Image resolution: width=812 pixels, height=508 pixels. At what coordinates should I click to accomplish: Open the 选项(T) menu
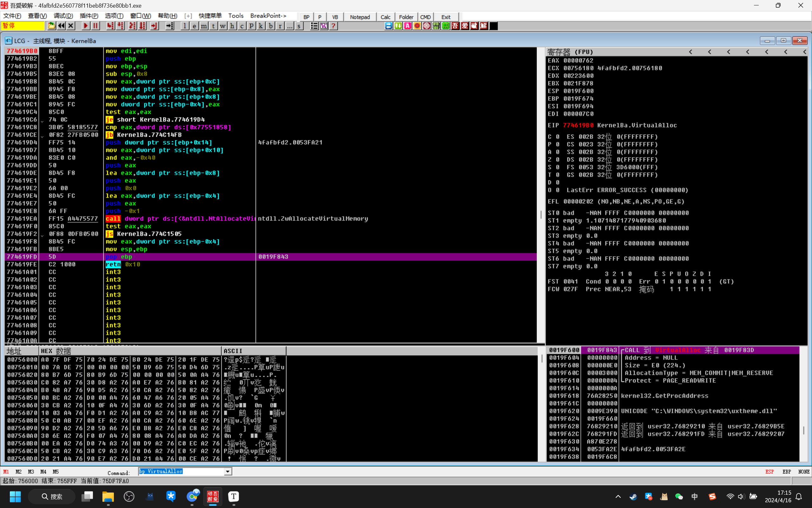[x=114, y=16]
